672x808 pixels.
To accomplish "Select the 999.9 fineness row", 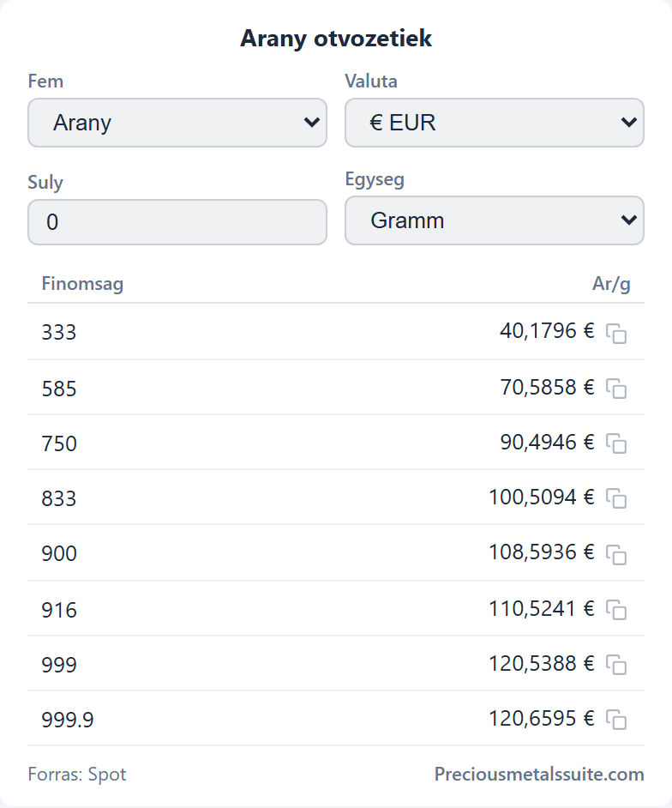I will point(336,718).
